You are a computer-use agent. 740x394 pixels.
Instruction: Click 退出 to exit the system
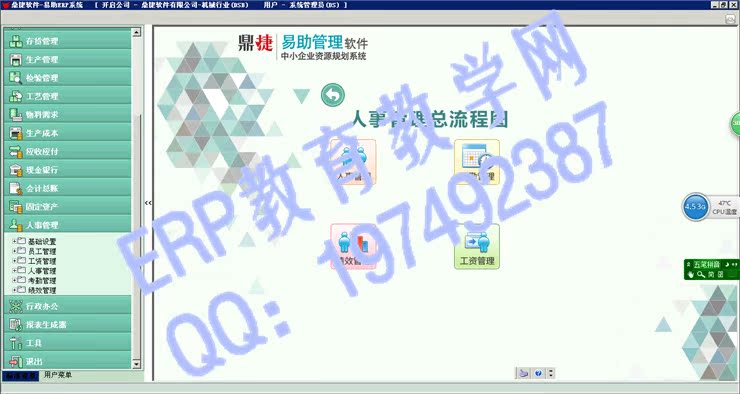click(67, 361)
